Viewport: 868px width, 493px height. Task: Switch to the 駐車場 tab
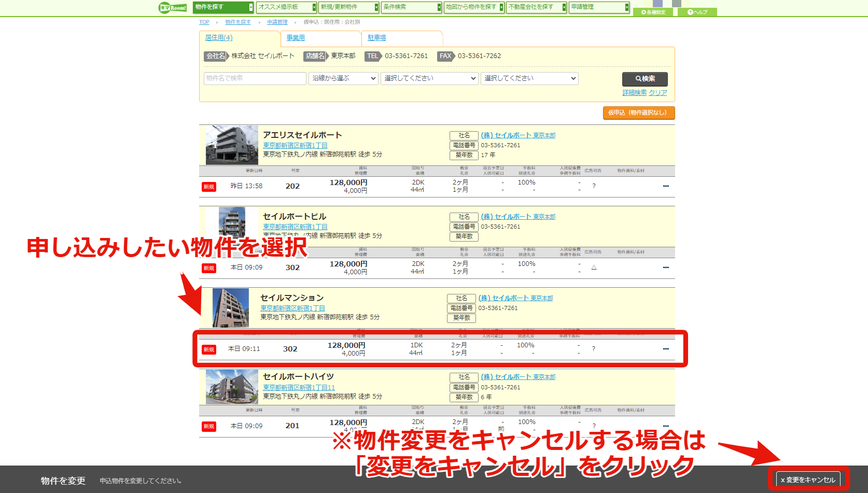pos(377,38)
